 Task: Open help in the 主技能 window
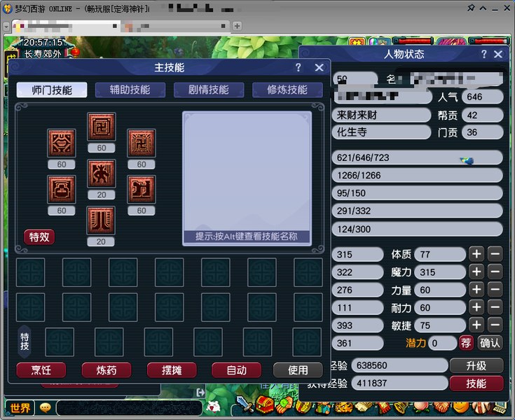298,68
